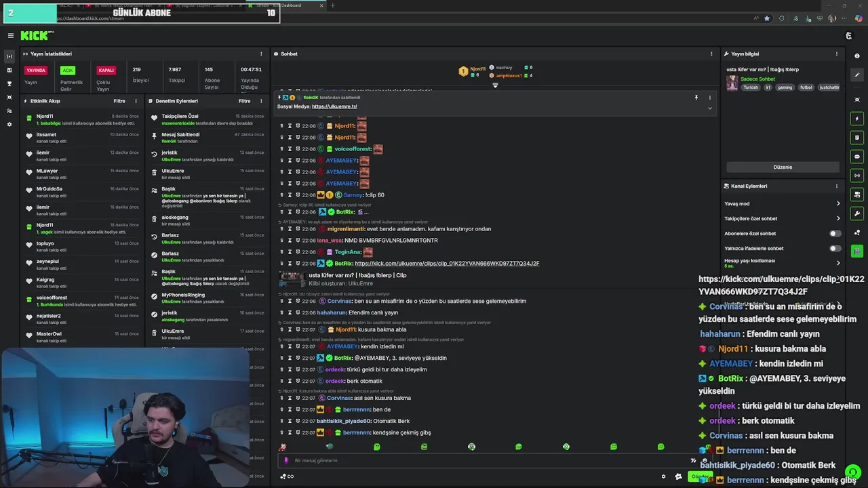This screenshot has width=868, height=488.
Task: Toggle Yalnızca ifadelerle sohbet switch
Action: pyautogui.click(x=835, y=248)
